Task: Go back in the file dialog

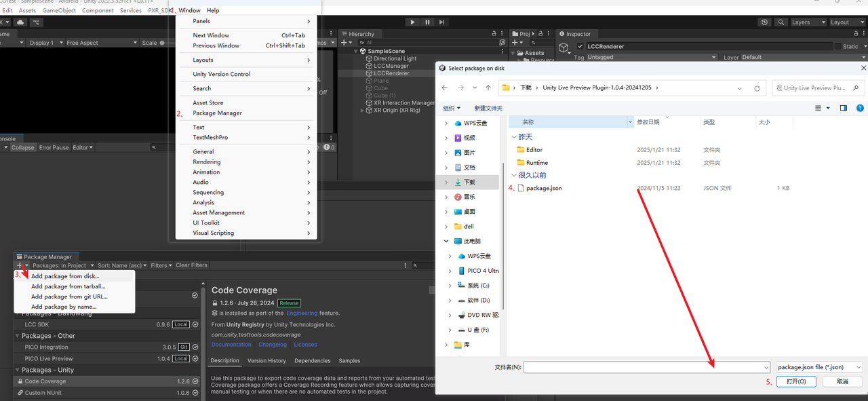Action: pyautogui.click(x=445, y=88)
